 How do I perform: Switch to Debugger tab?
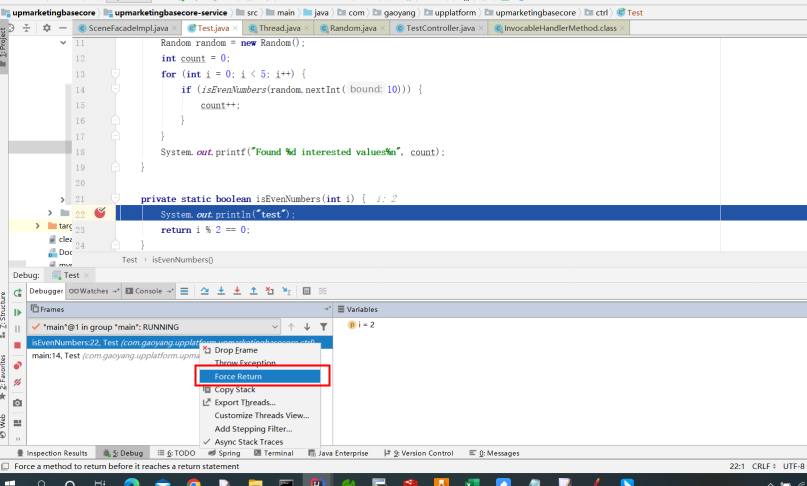click(x=46, y=291)
